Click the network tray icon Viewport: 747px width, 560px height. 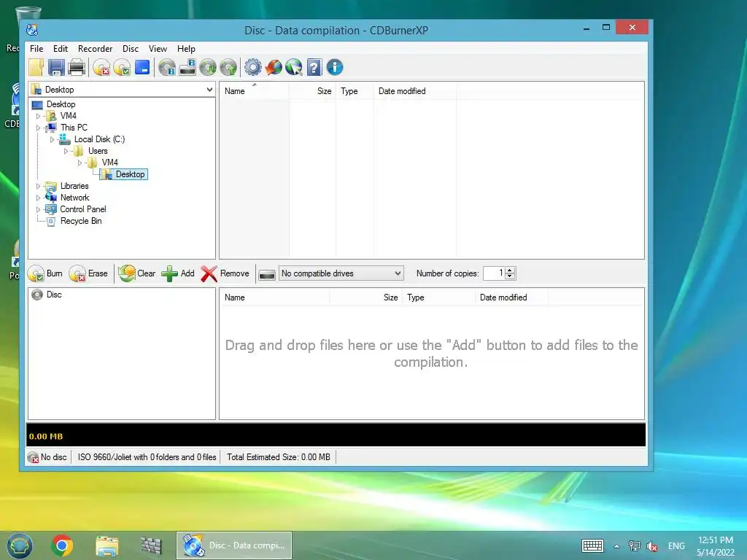point(634,546)
